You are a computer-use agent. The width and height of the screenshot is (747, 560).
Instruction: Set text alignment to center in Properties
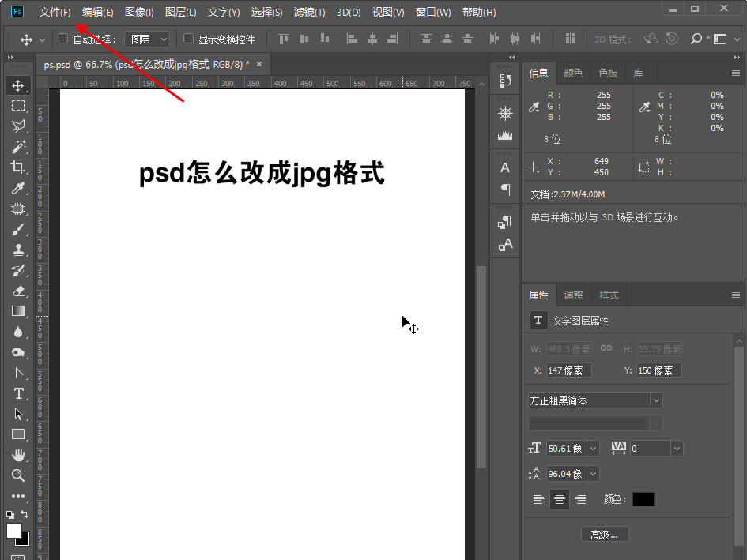coord(560,499)
